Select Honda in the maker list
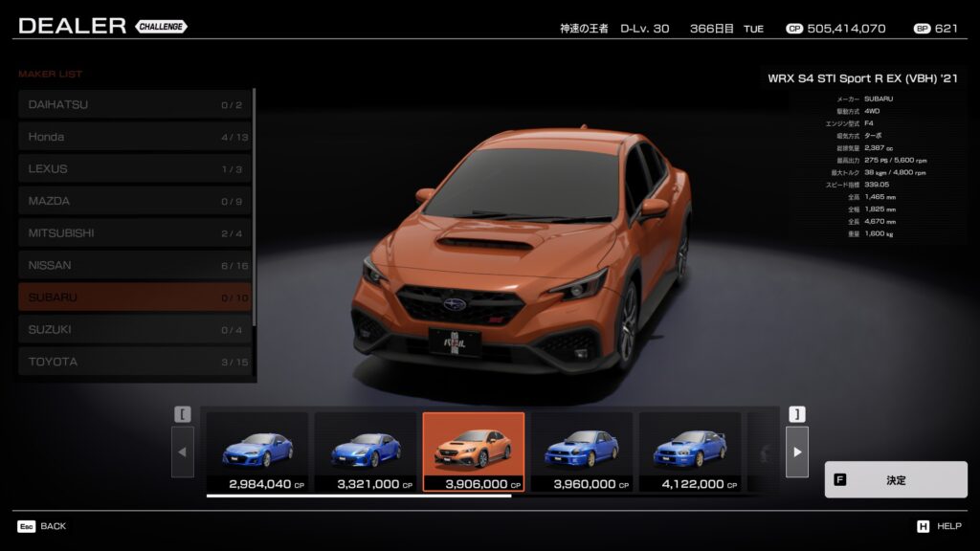Image resolution: width=980 pixels, height=551 pixels. [x=134, y=137]
